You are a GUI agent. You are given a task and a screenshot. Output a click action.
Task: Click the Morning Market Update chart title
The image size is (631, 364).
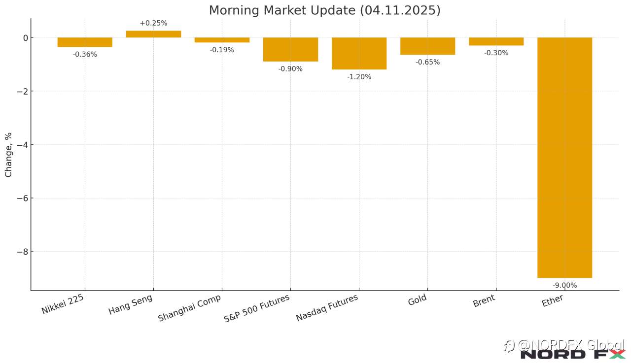pos(324,10)
